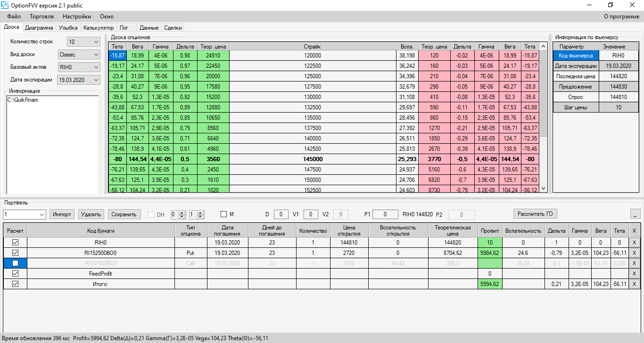Click the RI152500BO0 security code cell
The image size is (644, 343).
click(101, 253)
